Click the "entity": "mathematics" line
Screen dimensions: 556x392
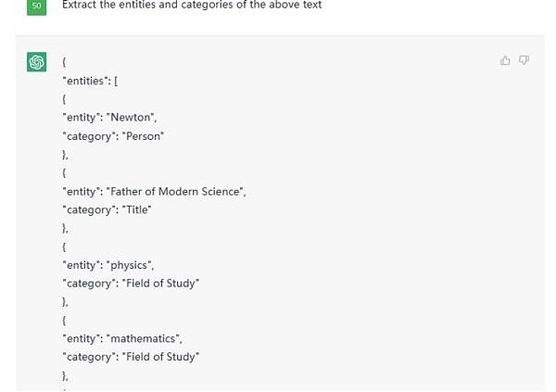coord(122,338)
